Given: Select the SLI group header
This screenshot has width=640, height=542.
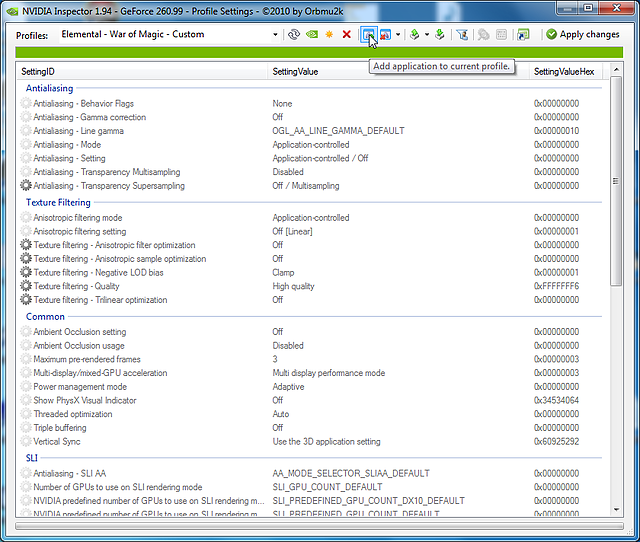Looking at the screenshot, I should tap(32, 458).
